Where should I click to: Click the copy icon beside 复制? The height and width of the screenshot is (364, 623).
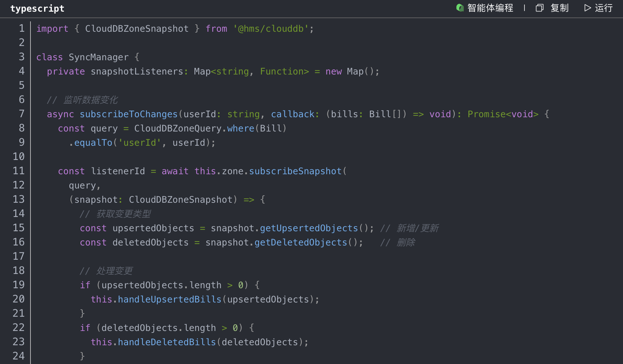coord(539,8)
